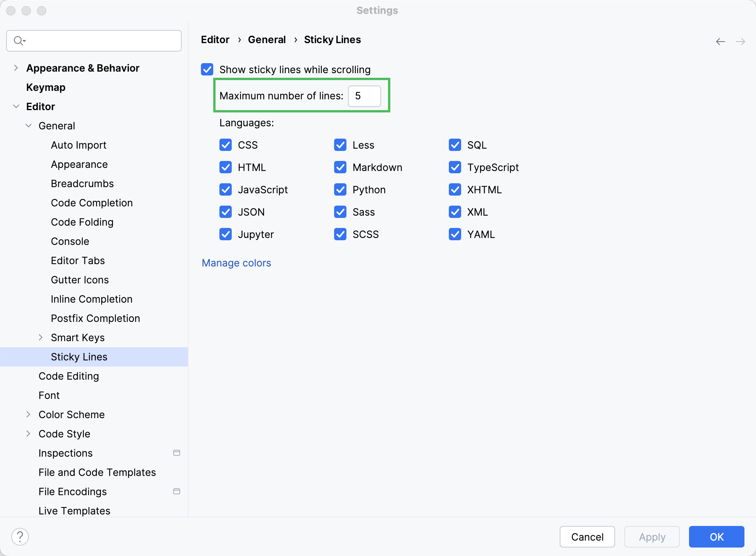This screenshot has width=756, height=556.
Task: Click the Apply button
Action: pos(652,536)
